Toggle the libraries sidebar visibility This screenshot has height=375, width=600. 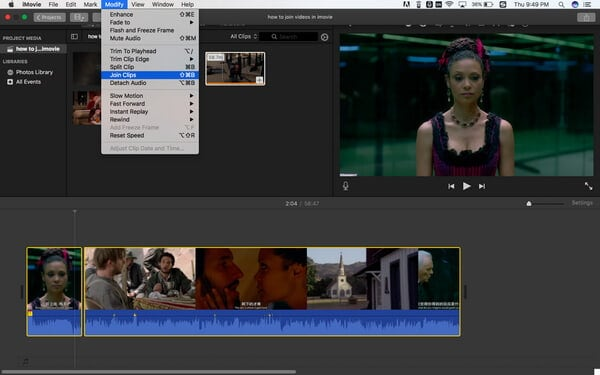[x=75, y=36]
